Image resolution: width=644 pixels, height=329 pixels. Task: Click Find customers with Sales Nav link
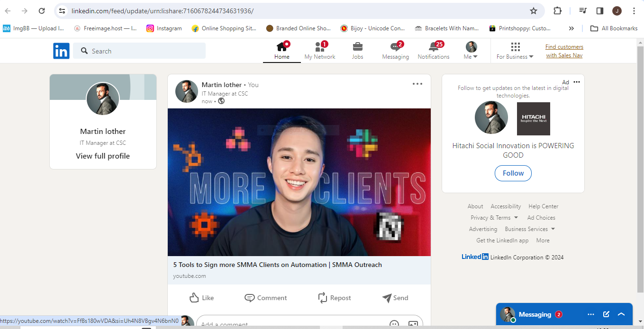tap(564, 51)
